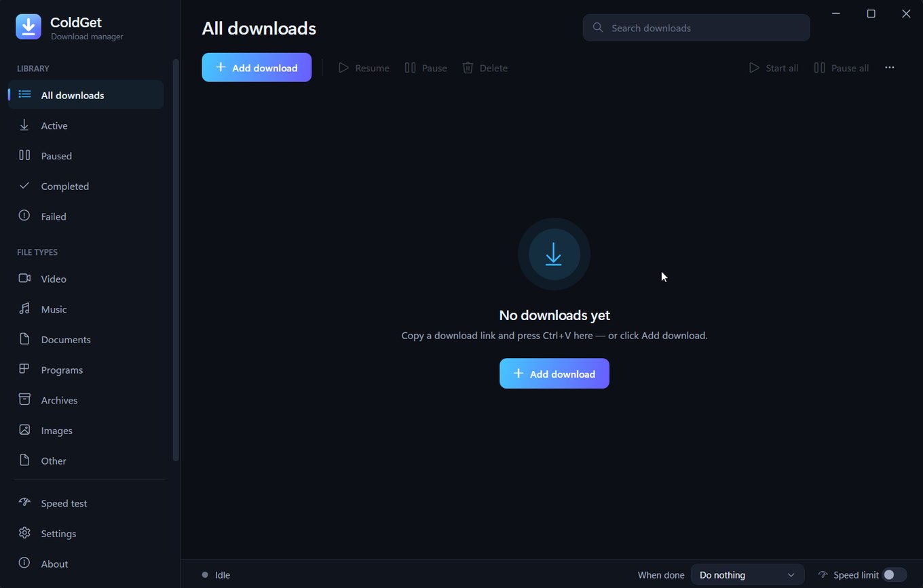Click the toolbar Add download button
The width and height of the screenshot is (923, 588).
tap(257, 67)
